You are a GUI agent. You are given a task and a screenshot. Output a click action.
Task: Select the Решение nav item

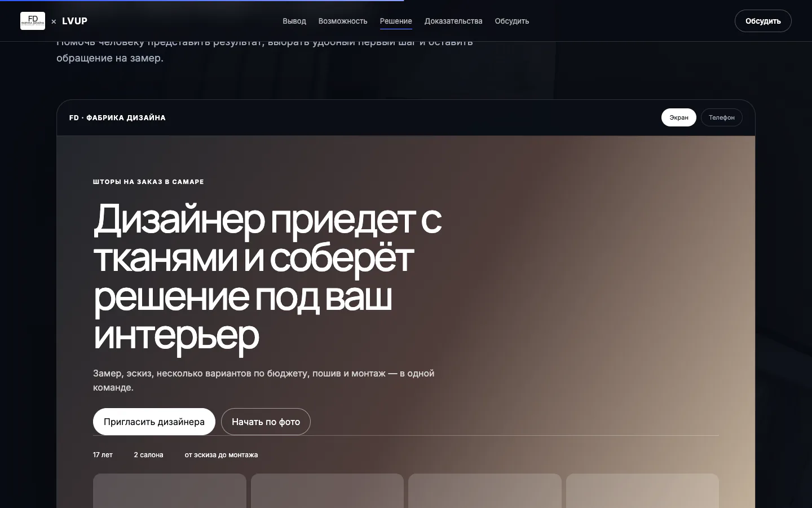396,21
